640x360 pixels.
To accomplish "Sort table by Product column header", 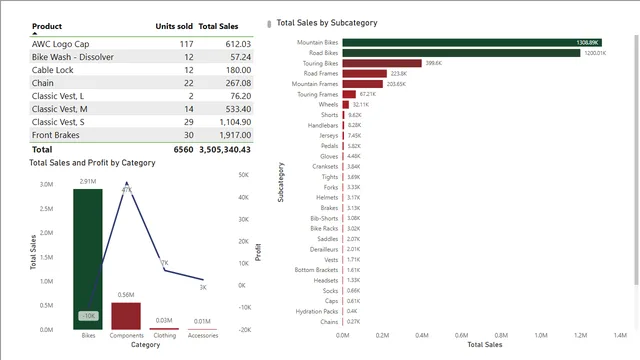I will pyautogui.click(x=47, y=26).
